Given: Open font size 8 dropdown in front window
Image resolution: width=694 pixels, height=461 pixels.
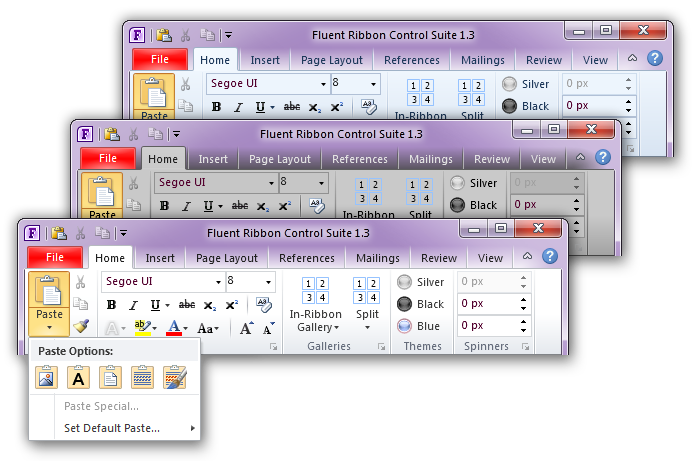Looking at the screenshot, I should pos(269,282).
